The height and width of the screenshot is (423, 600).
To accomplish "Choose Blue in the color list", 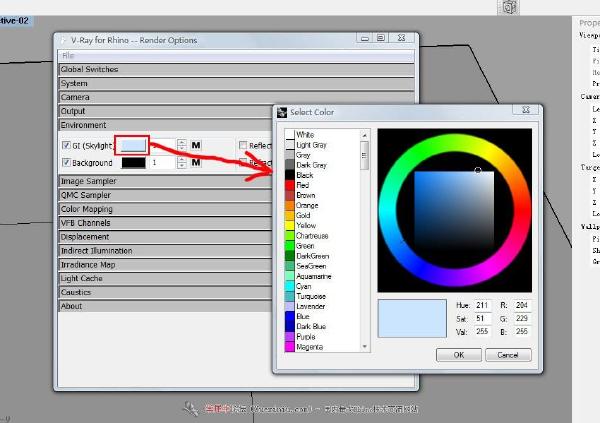I will point(303,316).
